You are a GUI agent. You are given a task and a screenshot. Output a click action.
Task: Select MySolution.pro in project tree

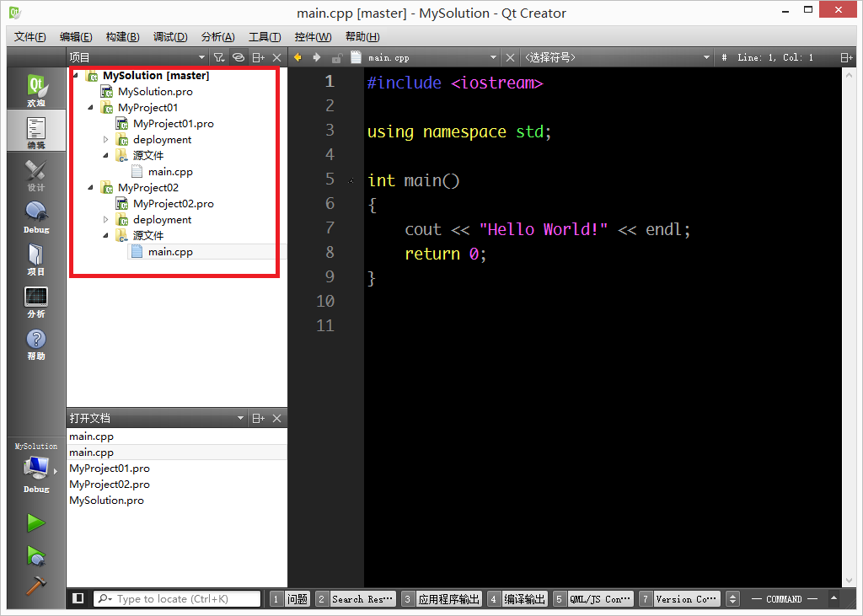pyautogui.click(x=155, y=91)
